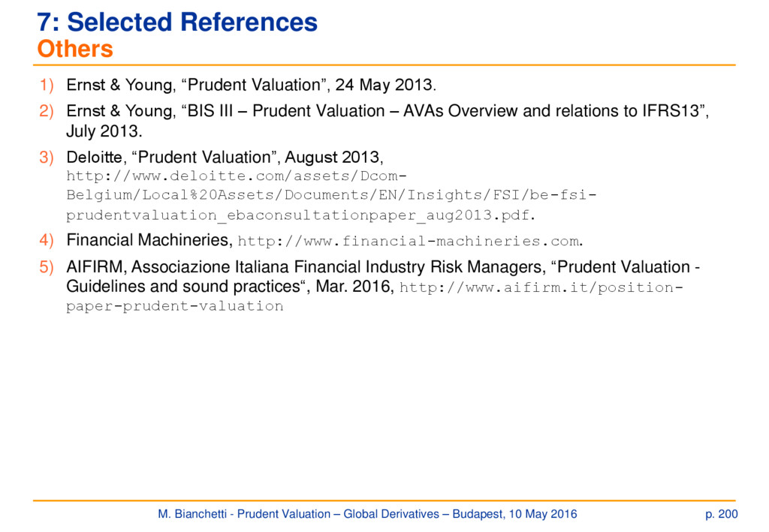Screen dimensions: 769x532
Task: Click reference number 1) marker
Action: pyautogui.click(x=47, y=85)
